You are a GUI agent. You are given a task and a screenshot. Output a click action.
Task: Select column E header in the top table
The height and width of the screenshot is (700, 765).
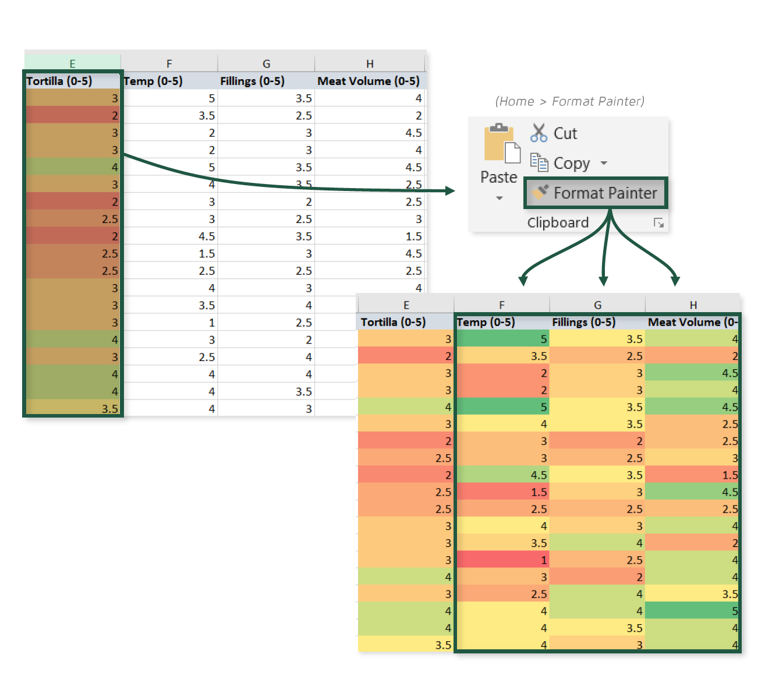[72, 63]
